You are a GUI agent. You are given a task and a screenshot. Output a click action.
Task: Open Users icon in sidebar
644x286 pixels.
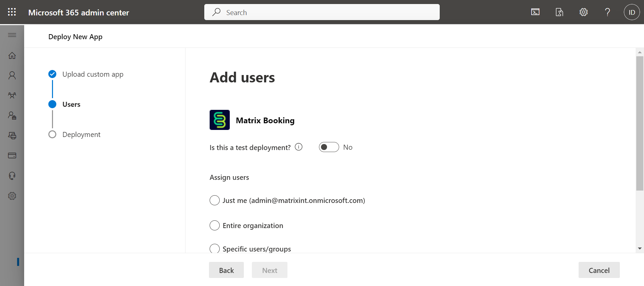click(x=12, y=76)
